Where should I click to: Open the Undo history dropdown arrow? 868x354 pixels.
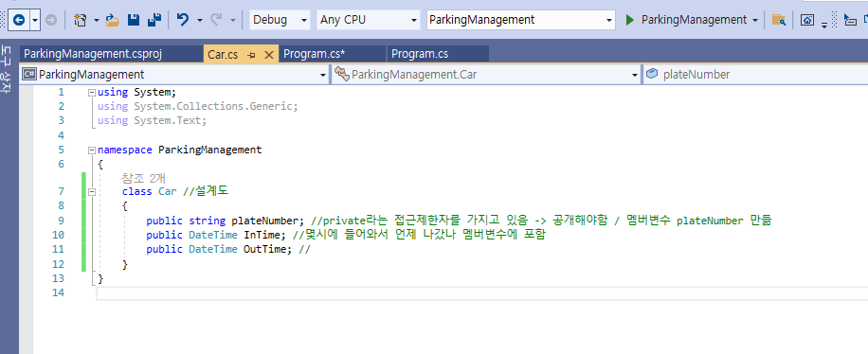pos(199,21)
